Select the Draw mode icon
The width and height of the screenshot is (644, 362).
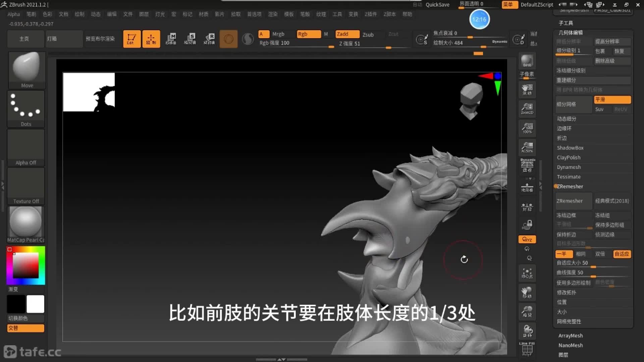click(151, 39)
